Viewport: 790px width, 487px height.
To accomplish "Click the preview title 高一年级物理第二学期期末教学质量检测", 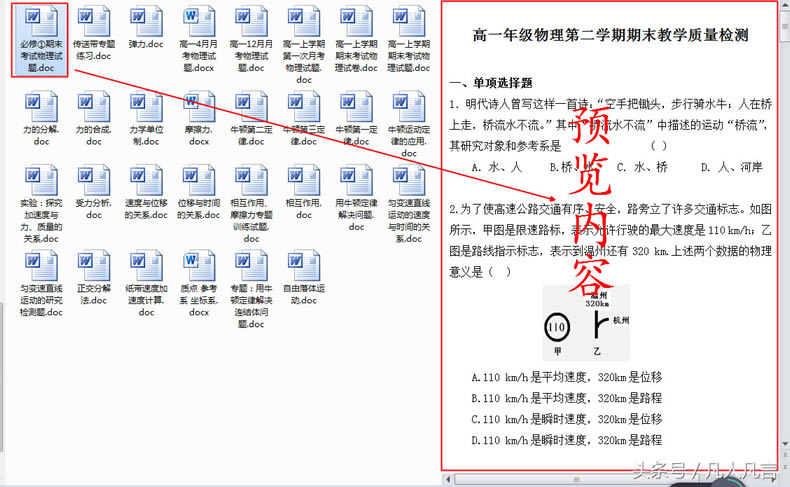I will [x=610, y=34].
